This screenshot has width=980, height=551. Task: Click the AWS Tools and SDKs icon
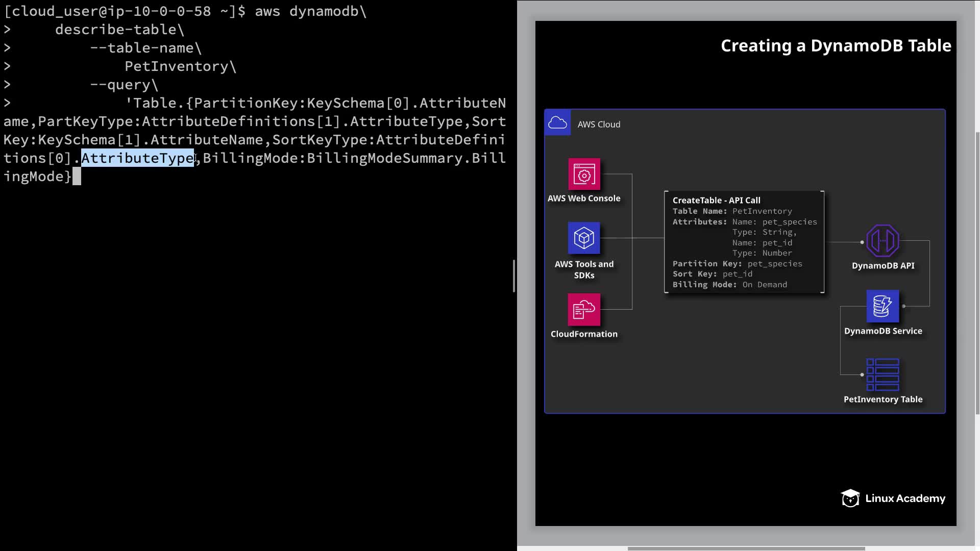click(x=584, y=238)
